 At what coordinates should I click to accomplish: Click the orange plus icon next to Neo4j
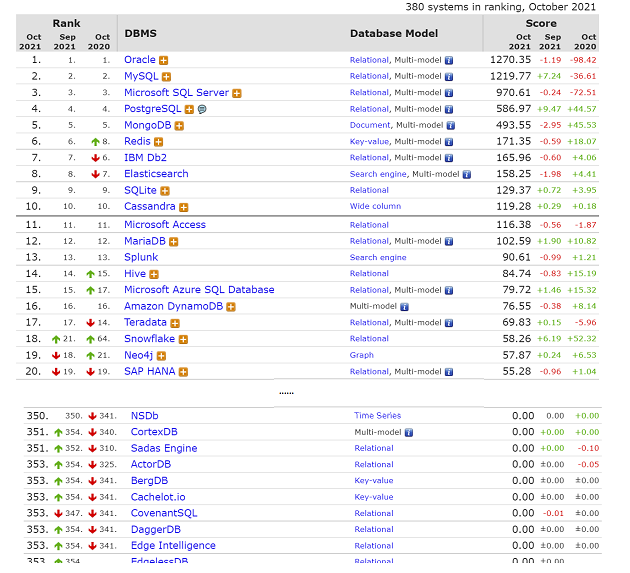[161, 356]
